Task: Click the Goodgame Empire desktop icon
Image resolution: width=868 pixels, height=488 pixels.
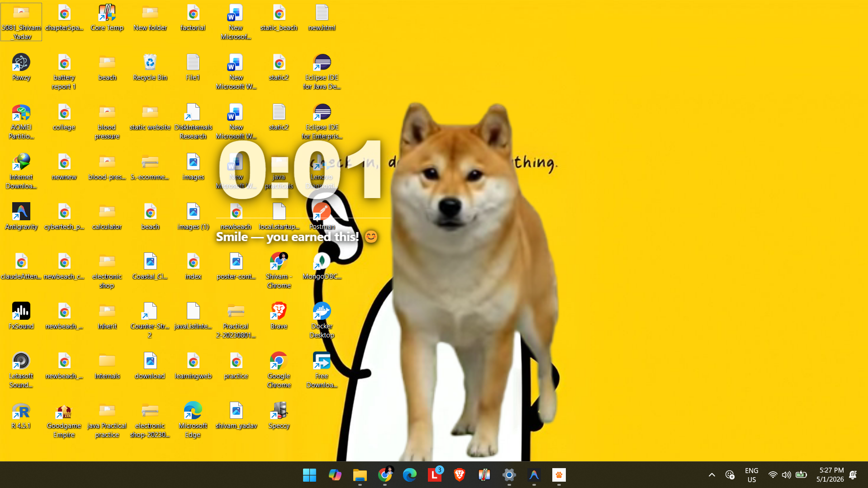Action: pos(64,420)
